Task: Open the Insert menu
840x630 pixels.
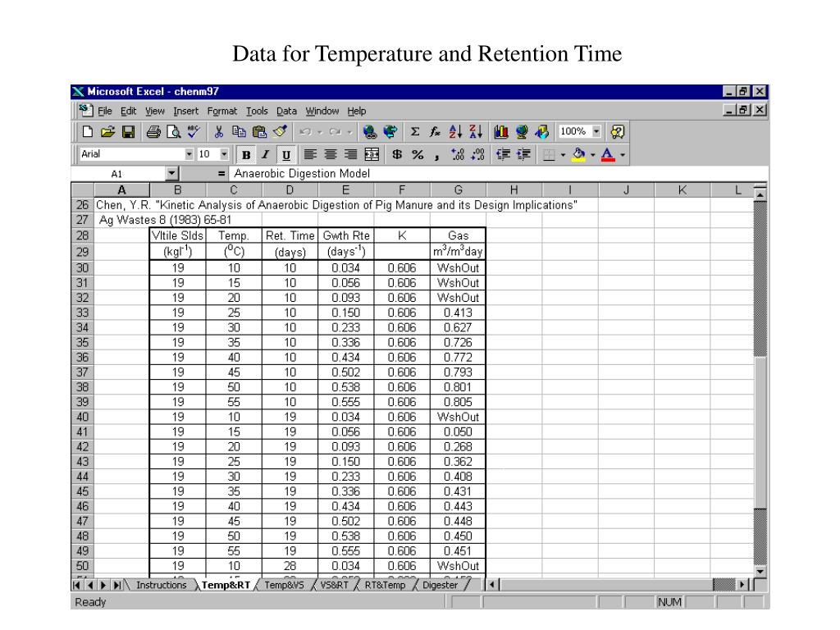Action: tap(186, 111)
